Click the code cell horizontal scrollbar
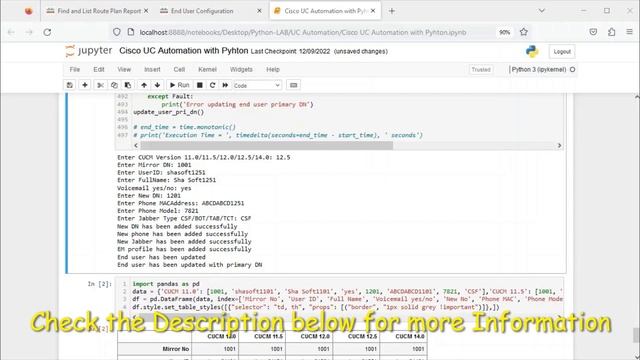Viewport: 640px width, 360px height. tap(267, 145)
